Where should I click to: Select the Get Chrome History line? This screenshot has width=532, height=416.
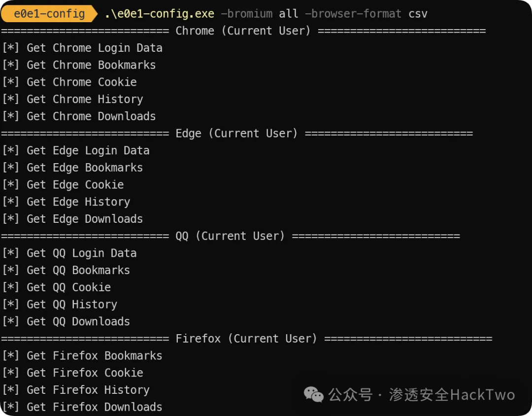tap(72, 99)
